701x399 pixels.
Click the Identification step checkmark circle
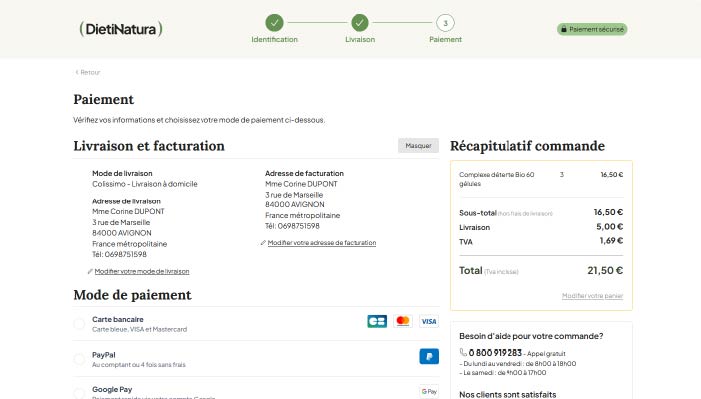click(274, 22)
